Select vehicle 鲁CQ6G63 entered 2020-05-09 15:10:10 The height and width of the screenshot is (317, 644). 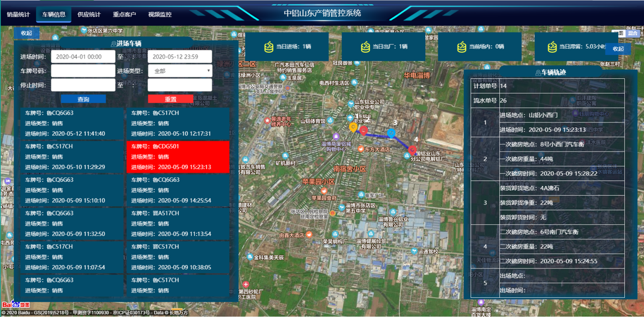pos(72,190)
